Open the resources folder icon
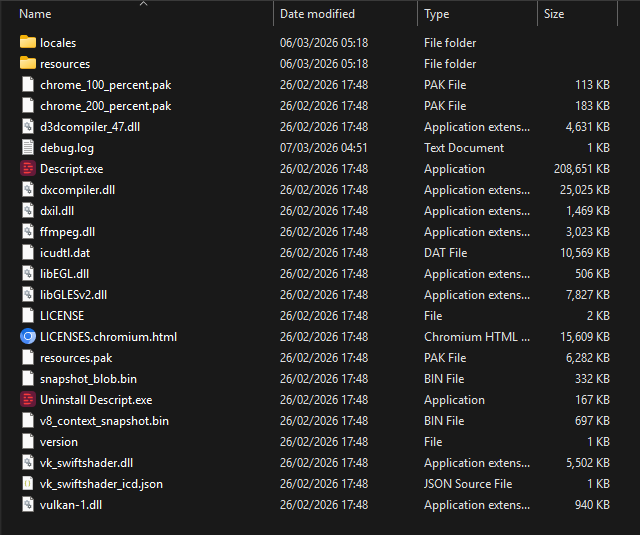 28,63
